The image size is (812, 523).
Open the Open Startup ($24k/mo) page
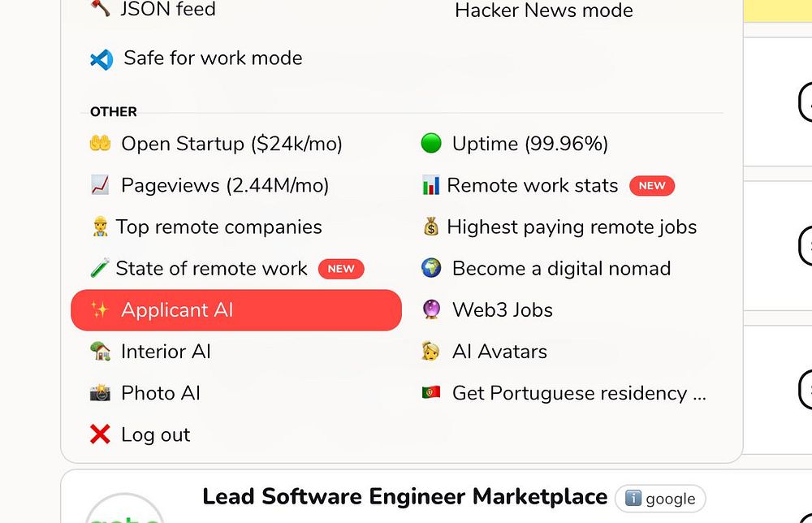coord(231,144)
